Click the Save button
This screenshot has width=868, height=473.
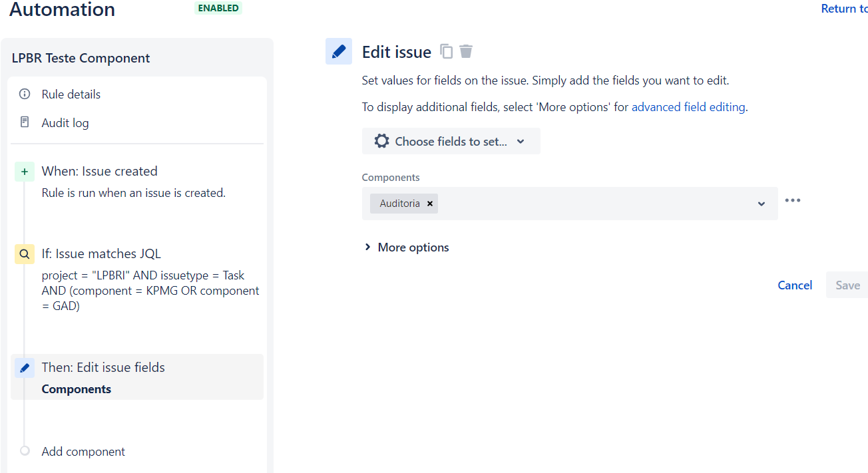[847, 285]
